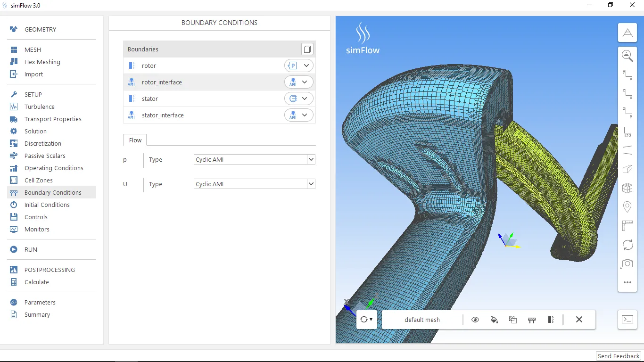Screen dimensions: 644x362
Task: Select the stator boundary row
Action: (x=219, y=99)
